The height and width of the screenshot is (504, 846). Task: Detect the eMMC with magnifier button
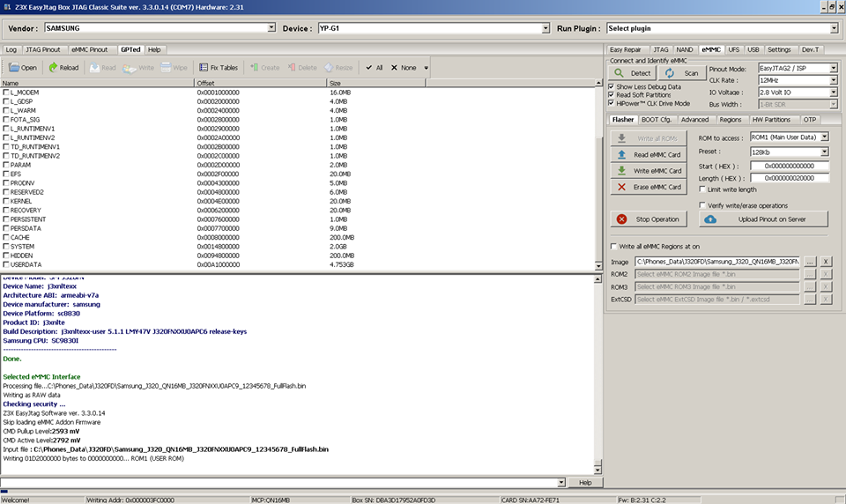tap(633, 73)
